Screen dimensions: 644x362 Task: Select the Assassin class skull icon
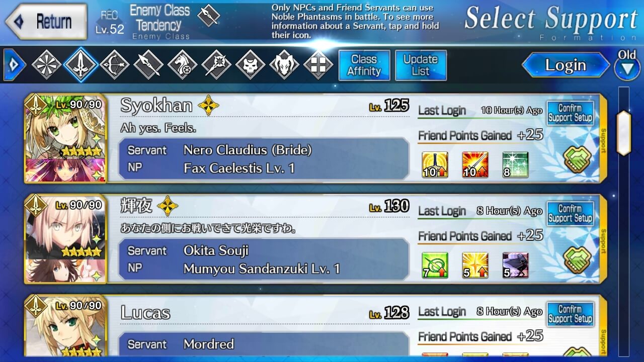pyautogui.click(x=250, y=65)
